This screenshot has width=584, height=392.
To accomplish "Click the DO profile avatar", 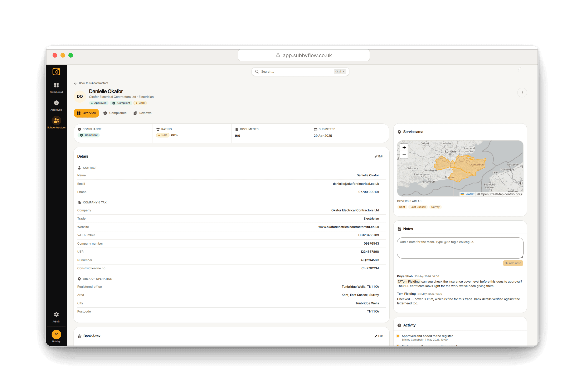I will pos(80,97).
